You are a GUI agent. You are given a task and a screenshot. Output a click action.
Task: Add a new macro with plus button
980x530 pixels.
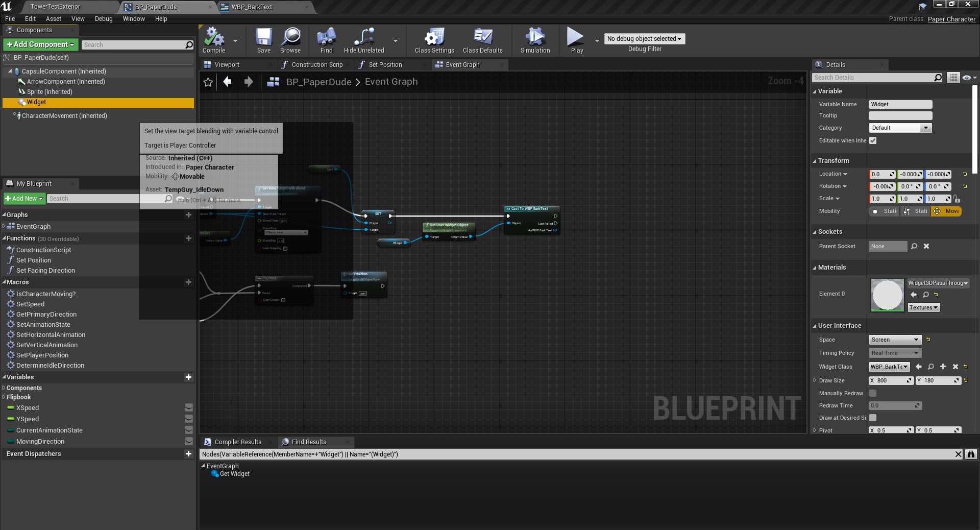click(188, 282)
